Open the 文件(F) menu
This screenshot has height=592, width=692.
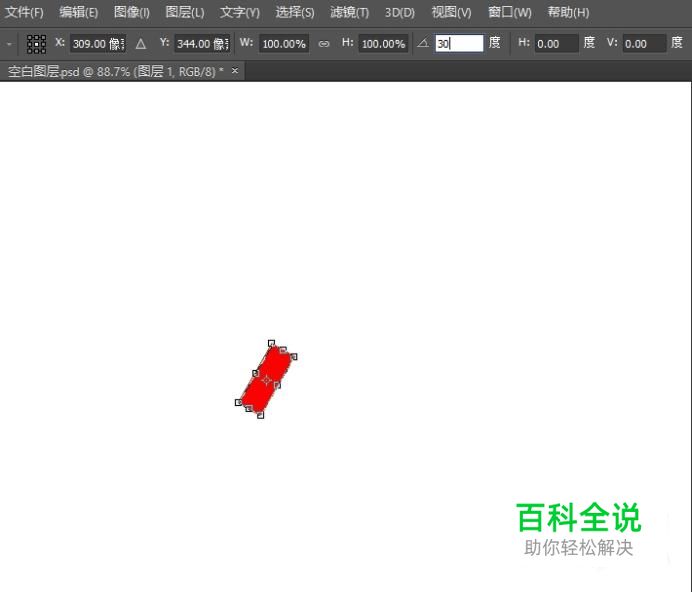(x=24, y=12)
